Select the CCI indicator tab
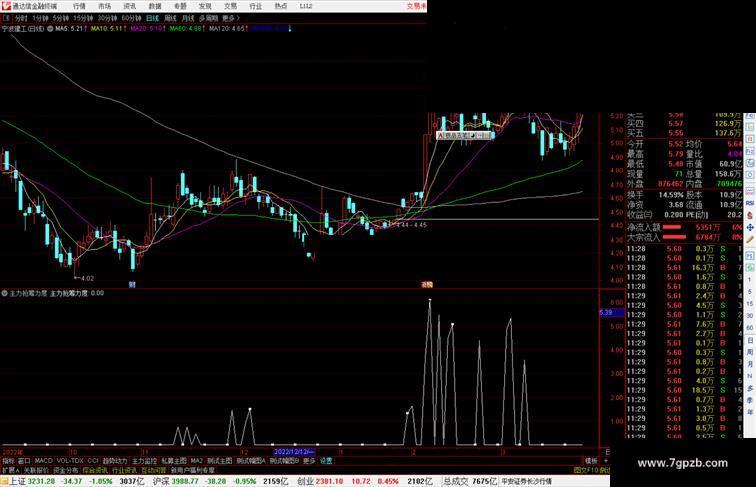Screen dimensions: 756x487 tap(93, 461)
